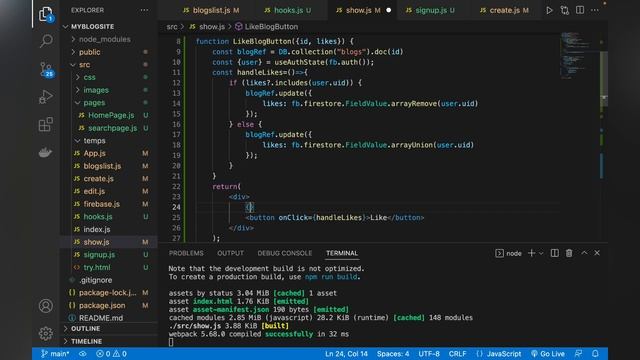Image resolution: width=640 pixels, height=360 pixels.
Task: Open Run and Debug view icon
Action: 45,97
